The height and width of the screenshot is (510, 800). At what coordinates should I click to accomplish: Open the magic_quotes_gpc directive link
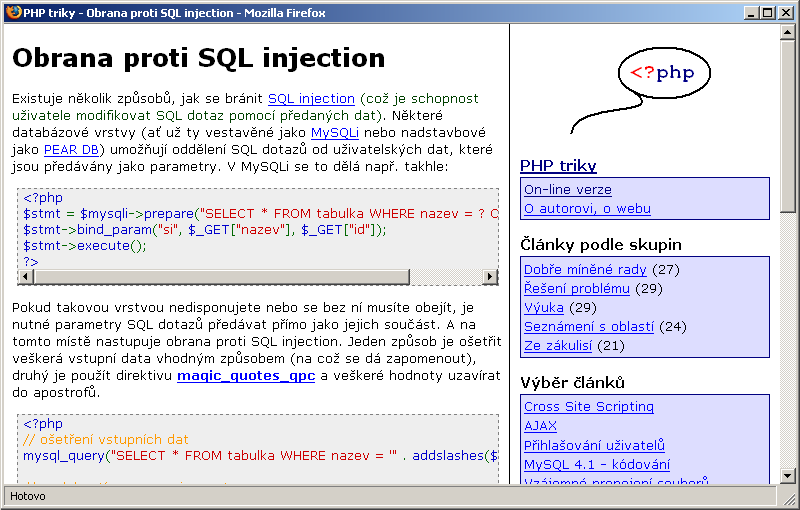coord(246,376)
